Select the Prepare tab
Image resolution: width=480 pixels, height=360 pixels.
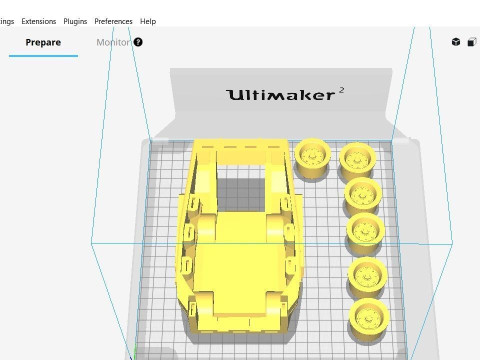43,42
